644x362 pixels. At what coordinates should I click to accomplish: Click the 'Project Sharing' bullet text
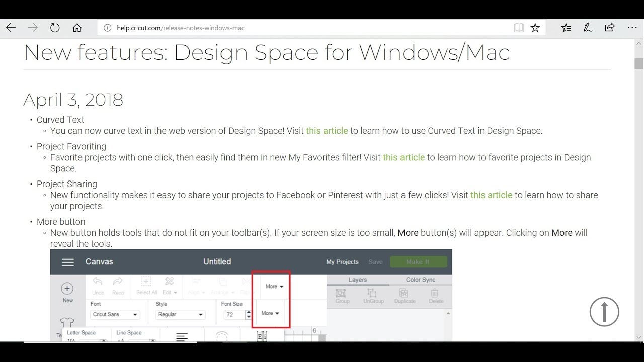[x=67, y=184]
